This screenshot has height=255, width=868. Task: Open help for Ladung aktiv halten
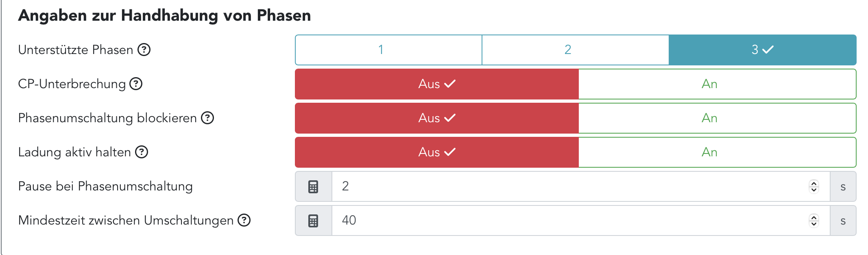click(x=142, y=152)
